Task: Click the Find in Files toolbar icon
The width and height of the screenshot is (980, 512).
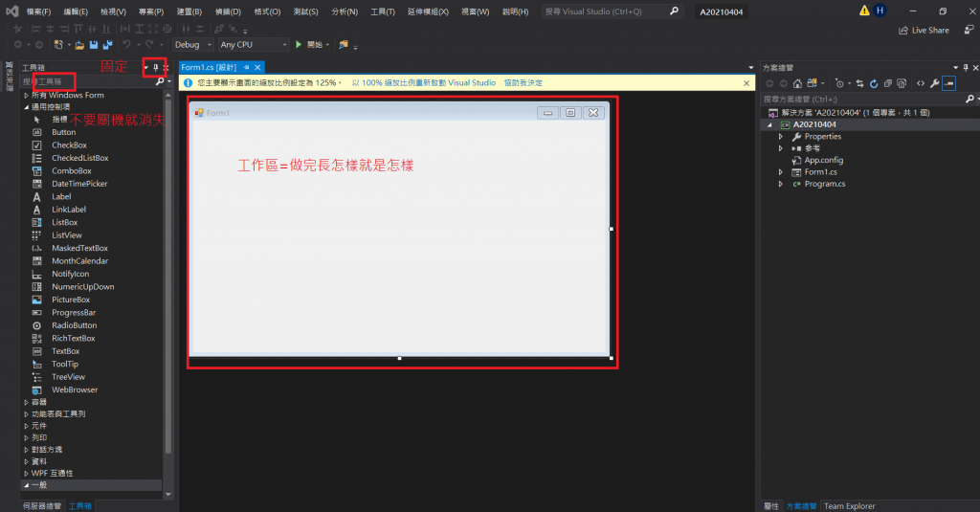Action: (344, 44)
